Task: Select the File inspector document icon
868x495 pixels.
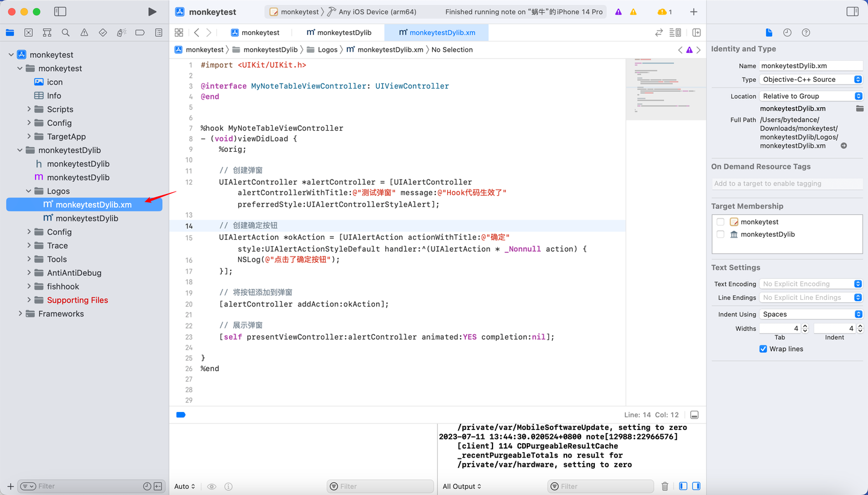Action: [769, 33]
